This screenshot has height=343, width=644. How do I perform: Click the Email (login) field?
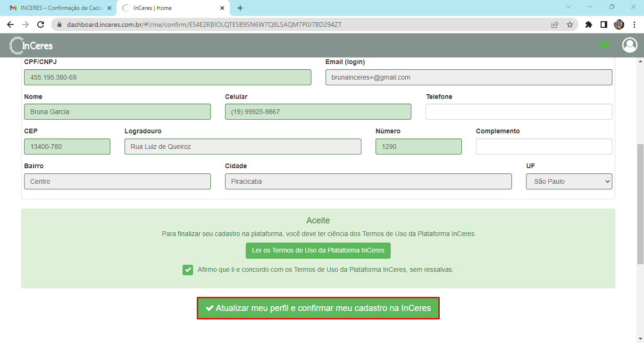(468, 77)
